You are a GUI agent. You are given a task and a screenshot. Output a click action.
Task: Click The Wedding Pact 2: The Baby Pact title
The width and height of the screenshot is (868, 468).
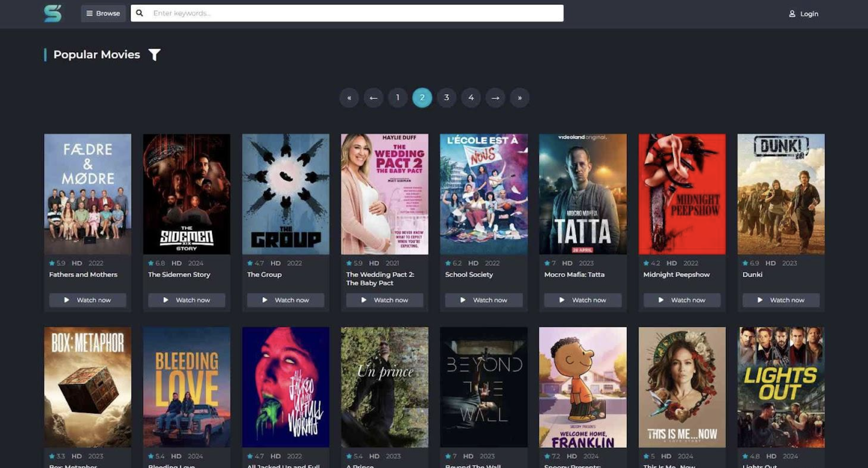point(380,279)
